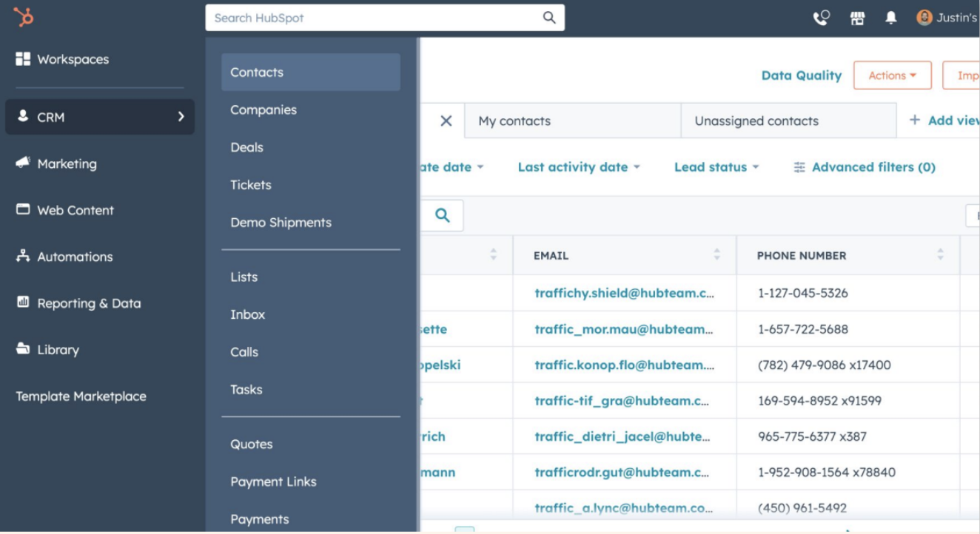The height and width of the screenshot is (534, 980).
Task: Open email traffic-tif_gra@hubteam.c...
Action: pyautogui.click(x=622, y=401)
